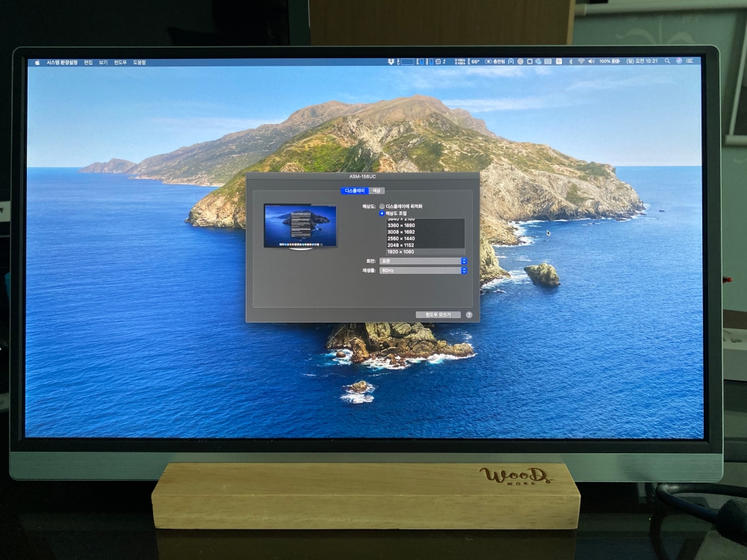Click the display preview thumbnail

[x=300, y=226]
